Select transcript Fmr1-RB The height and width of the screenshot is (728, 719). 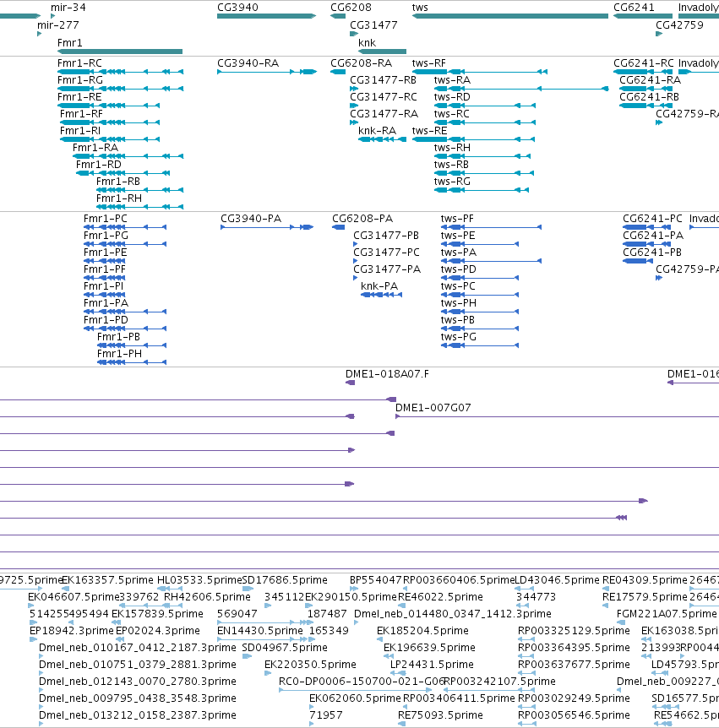(x=139, y=190)
